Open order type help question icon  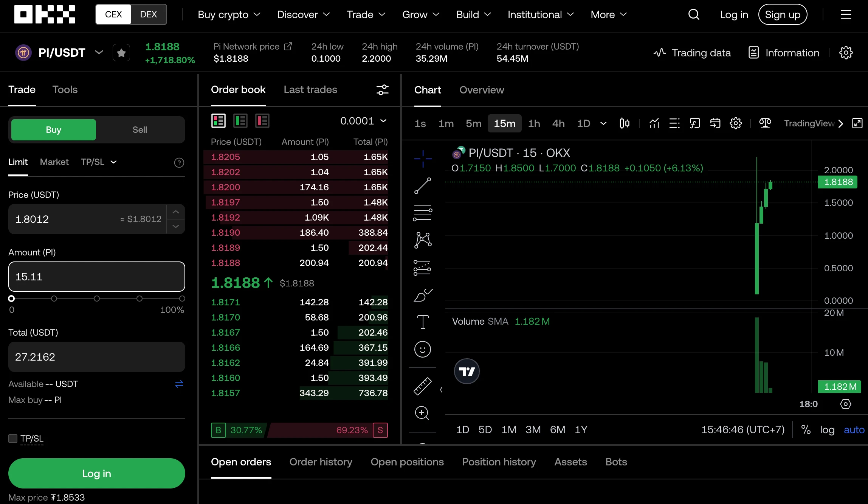[x=179, y=163]
